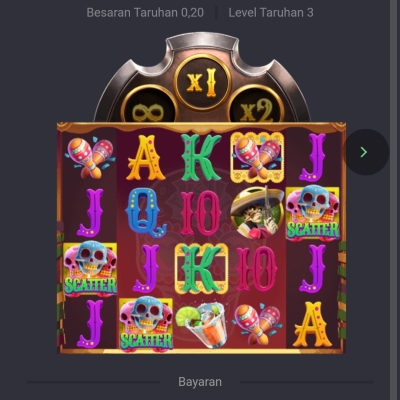Click the Bayaran section heading
400x400 pixels.
(x=200, y=382)
